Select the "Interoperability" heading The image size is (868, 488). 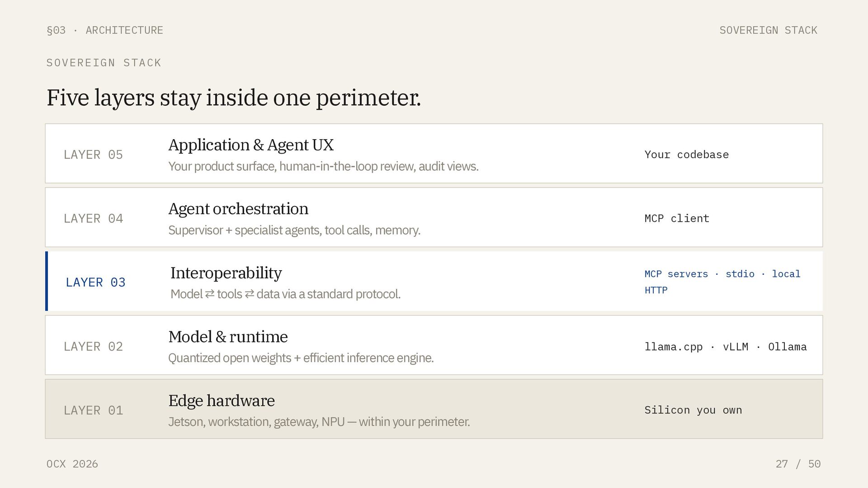226,273
